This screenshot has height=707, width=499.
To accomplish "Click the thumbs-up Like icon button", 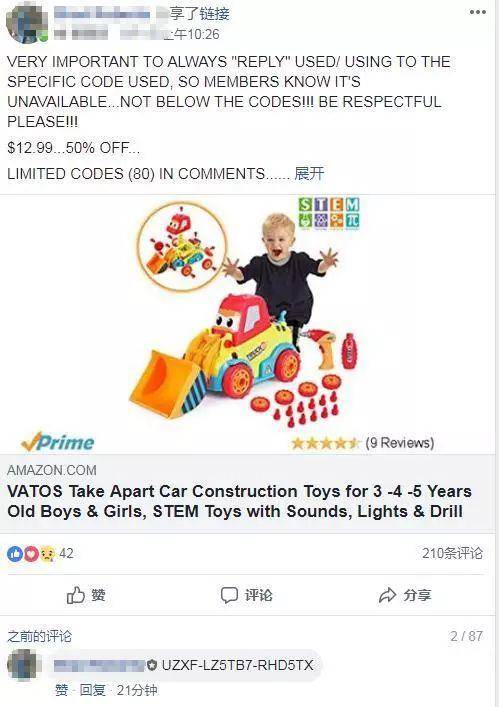I will (76, 595).
